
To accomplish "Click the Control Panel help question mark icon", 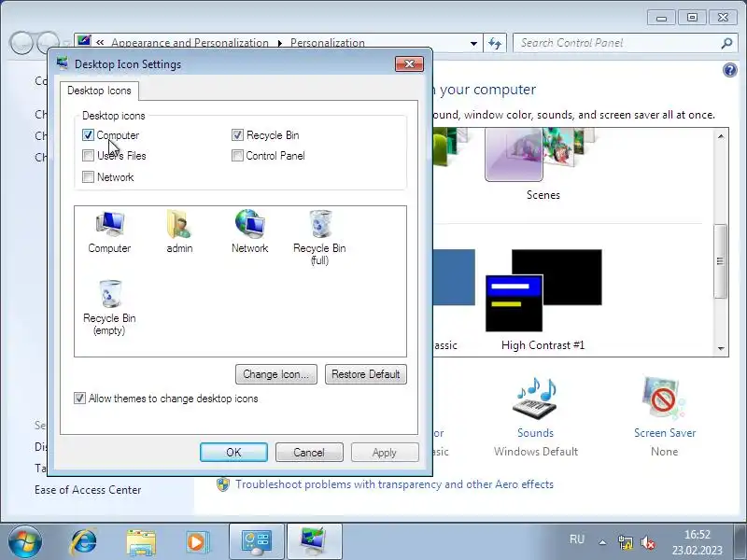I will pos(729,71).
